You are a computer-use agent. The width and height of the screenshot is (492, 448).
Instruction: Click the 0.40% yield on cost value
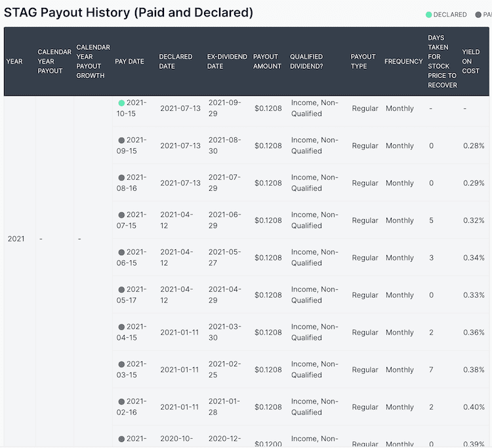coord(474,407)
